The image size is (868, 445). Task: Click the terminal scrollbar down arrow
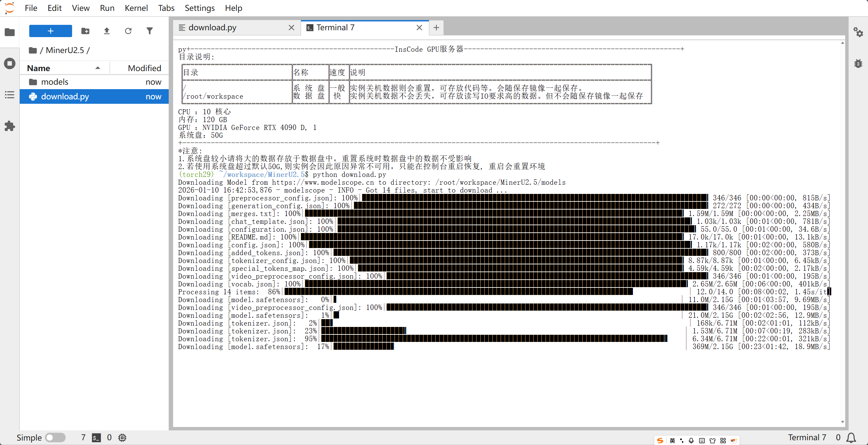842,422
